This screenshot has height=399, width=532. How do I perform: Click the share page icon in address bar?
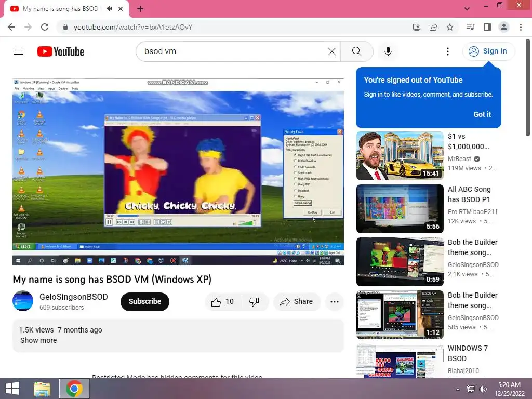pyautogui.click(x=433, y=27)
